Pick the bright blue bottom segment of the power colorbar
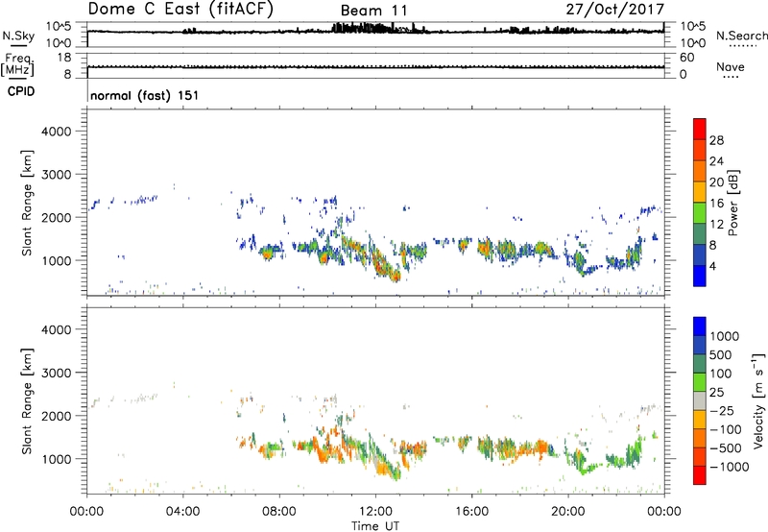The height and width of the screenshot is (532, 768). tap(700, 276)
